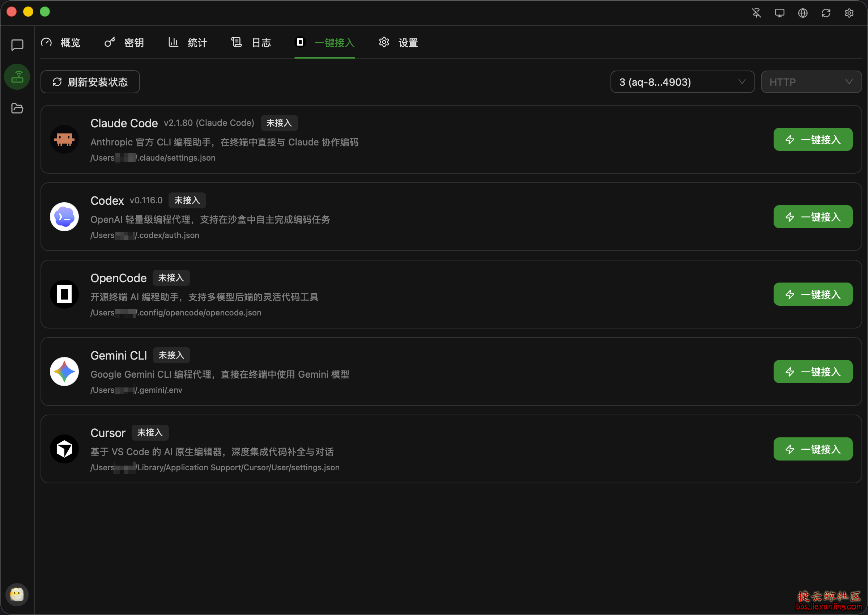
Task: Click the globe language icon
Action: pos(803,13)
